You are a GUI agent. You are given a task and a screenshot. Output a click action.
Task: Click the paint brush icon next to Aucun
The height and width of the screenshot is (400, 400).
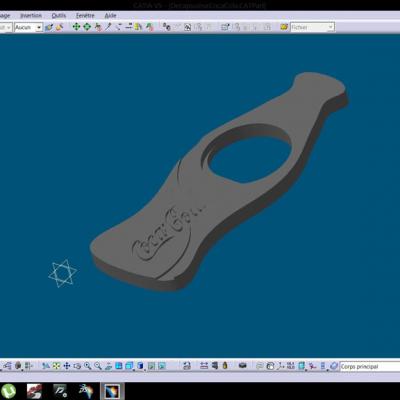tap(49, 27)
